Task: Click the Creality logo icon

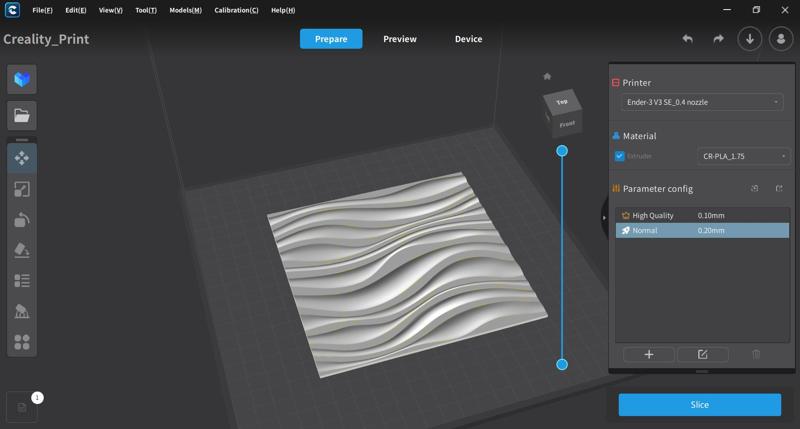Action: pyautogui.click(x=12, y=10)
